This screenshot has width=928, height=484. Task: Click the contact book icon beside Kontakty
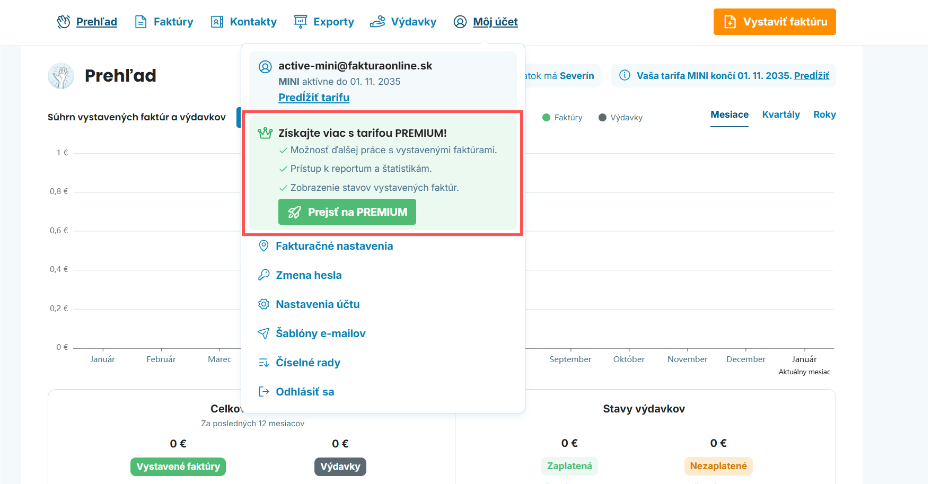click(217, 22)
